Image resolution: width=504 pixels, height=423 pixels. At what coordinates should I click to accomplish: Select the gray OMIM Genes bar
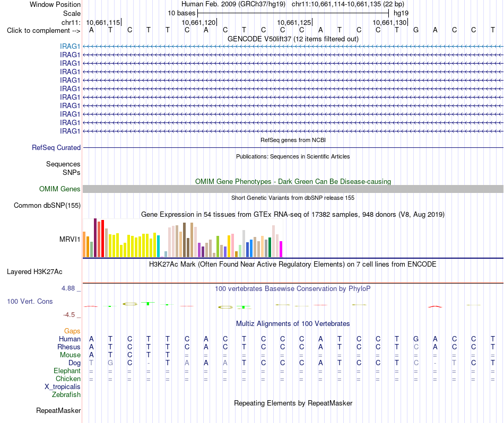click(293, 189)
